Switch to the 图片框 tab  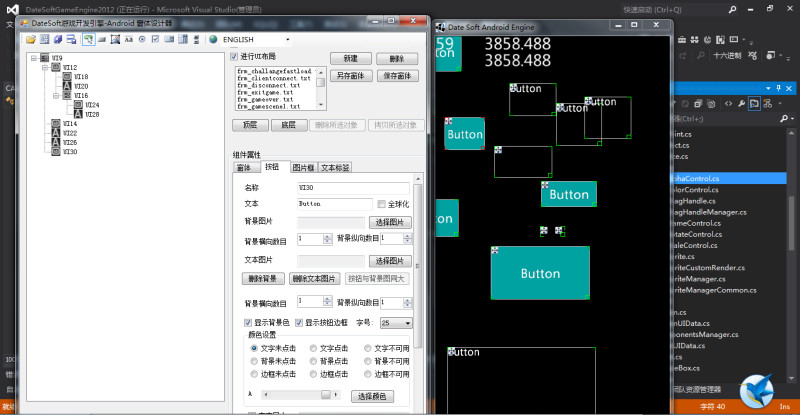(301, 167)
